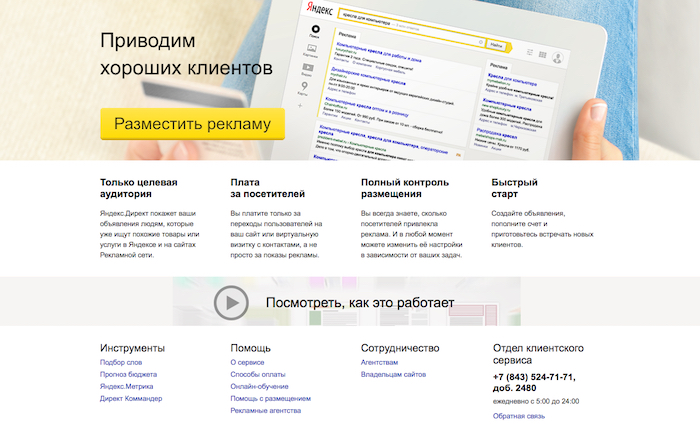This screenshot has width=700, height=436.
Task: Open the Прогноз бюджета link
Action: 128,374
